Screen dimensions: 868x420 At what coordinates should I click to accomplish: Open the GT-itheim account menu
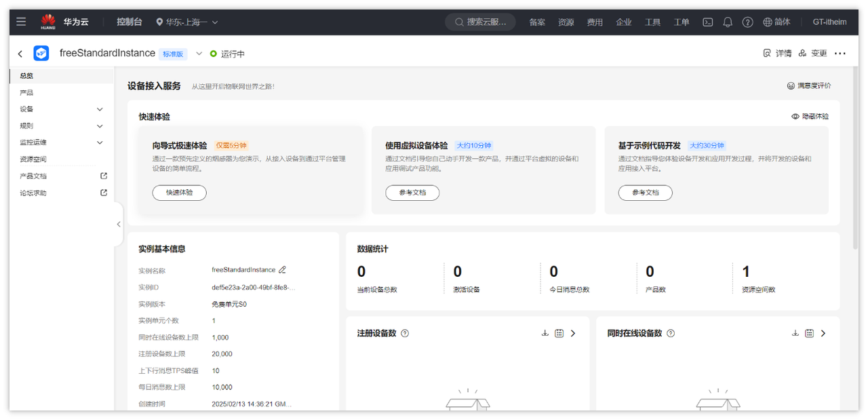[x=829, y=22]
